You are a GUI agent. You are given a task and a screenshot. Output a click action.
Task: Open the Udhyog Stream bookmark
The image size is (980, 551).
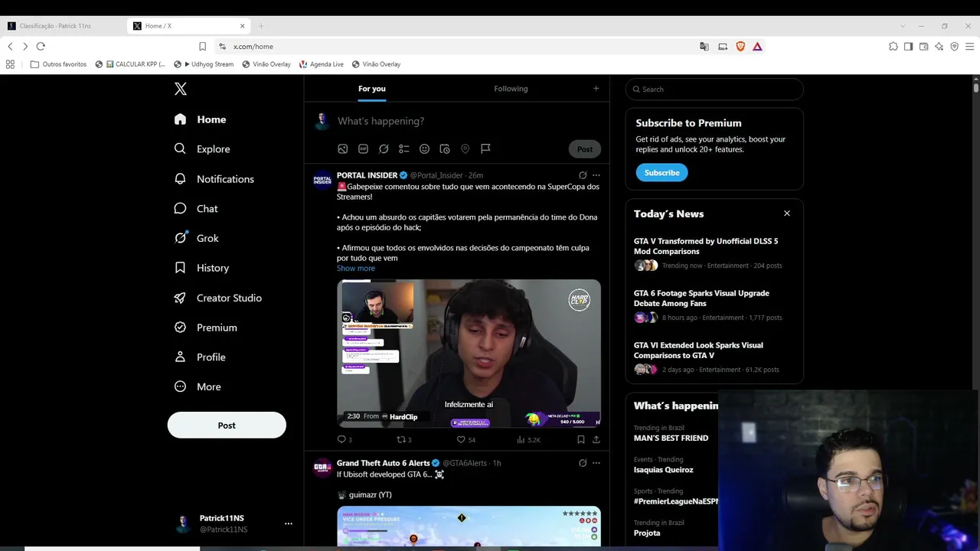tap(204, 64)
